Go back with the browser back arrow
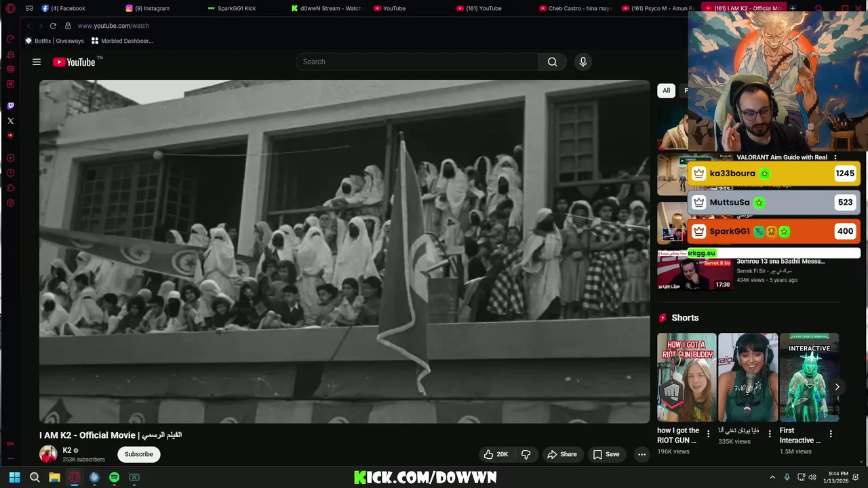The height and width of the screenshot is (488, 868). [x=28, y=26]
